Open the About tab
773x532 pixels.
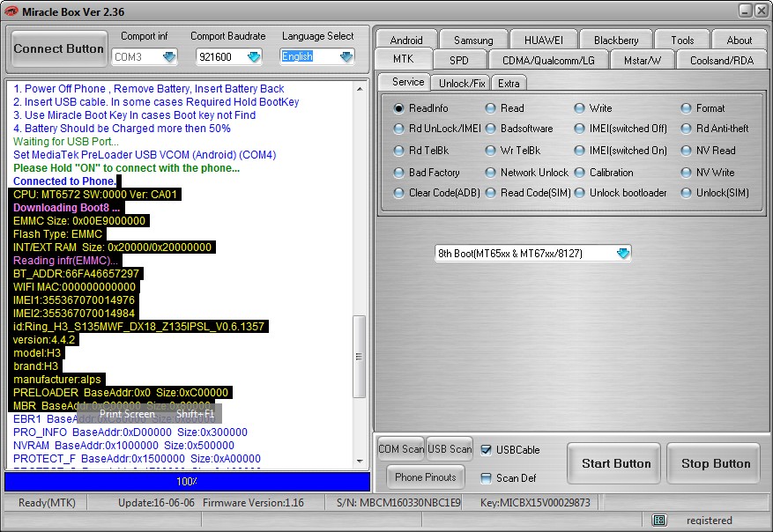coord(740,40)
